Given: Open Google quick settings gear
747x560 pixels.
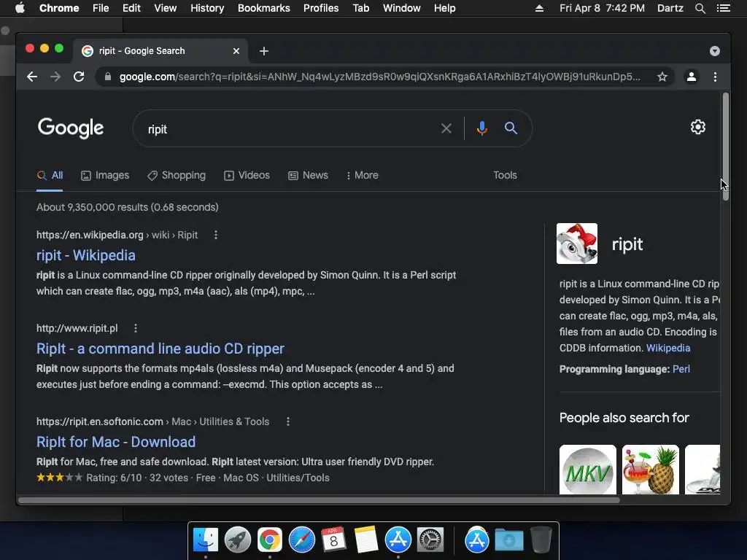Looking at the screenshot, I should (x=698, y=127).
